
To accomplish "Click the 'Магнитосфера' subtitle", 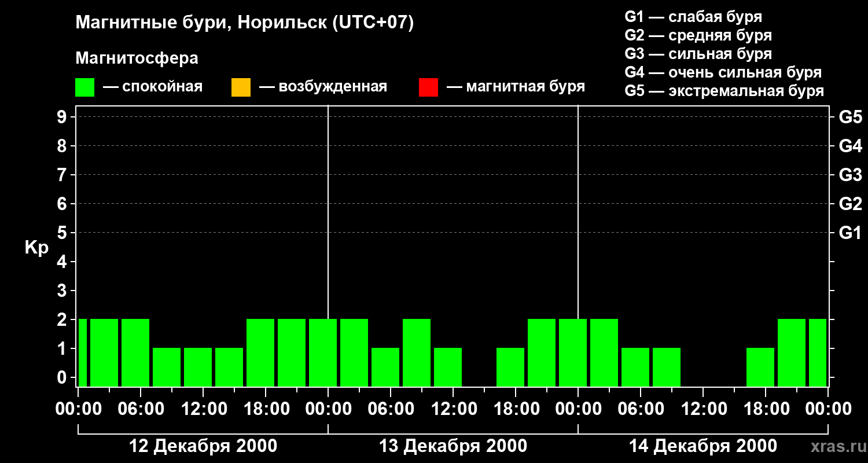I will [137, 58].
